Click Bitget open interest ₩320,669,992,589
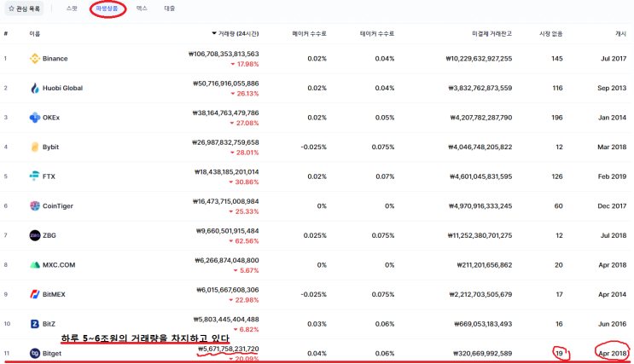Screen dimensions: 634x364 (x=482, y=354)
